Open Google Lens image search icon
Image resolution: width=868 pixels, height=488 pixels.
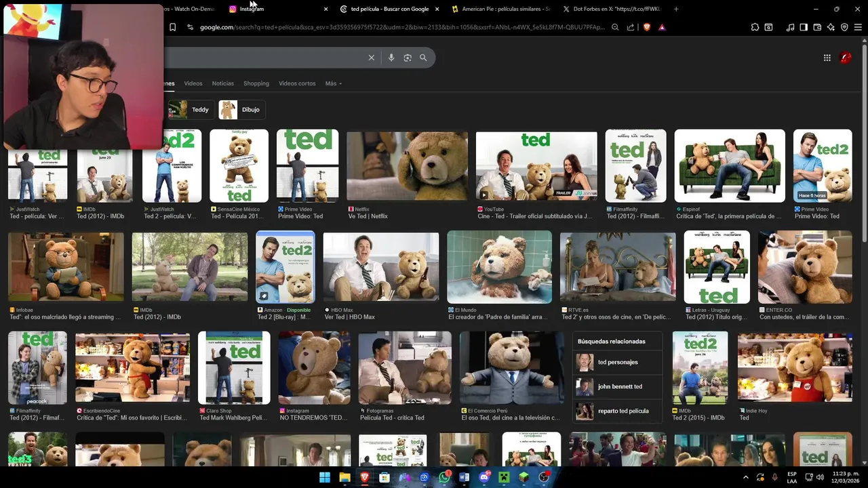pyautogui.click(x=408, y=58)
